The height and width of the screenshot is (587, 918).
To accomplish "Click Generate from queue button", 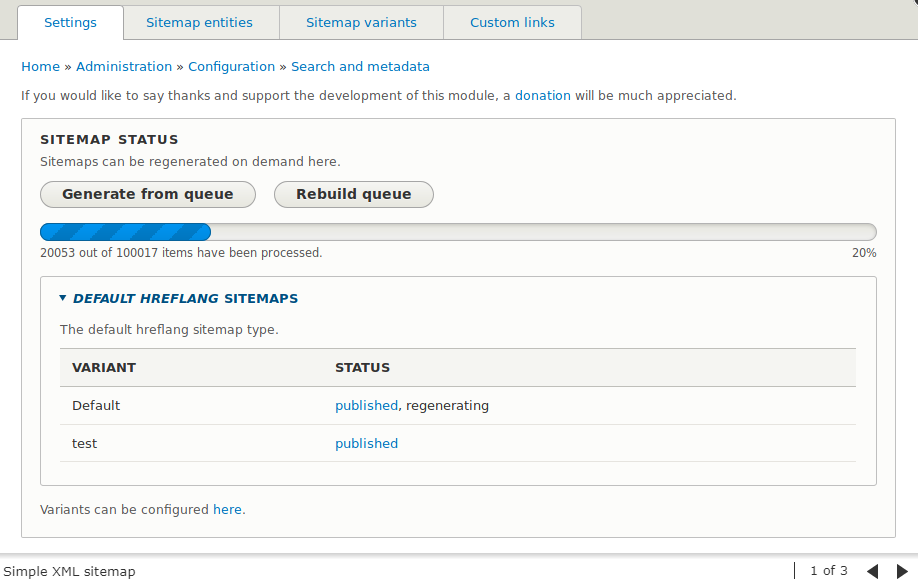I will coord(148,194).
